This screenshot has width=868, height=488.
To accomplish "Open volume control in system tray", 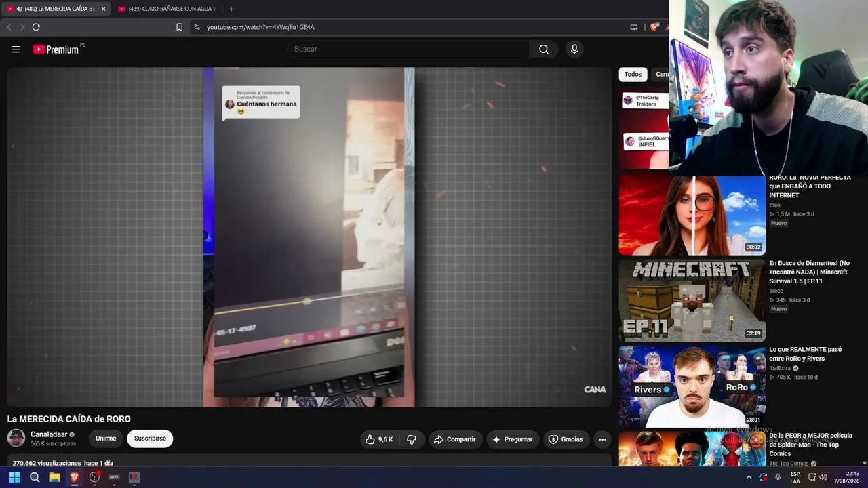I will (823, 477).
